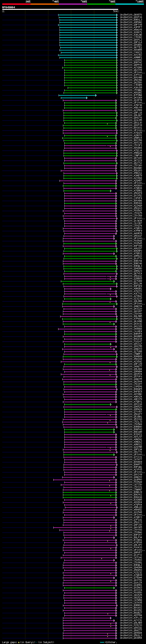
Task: Click the UniRef100_A7QUZ5 label
Action: pos(131,133)
